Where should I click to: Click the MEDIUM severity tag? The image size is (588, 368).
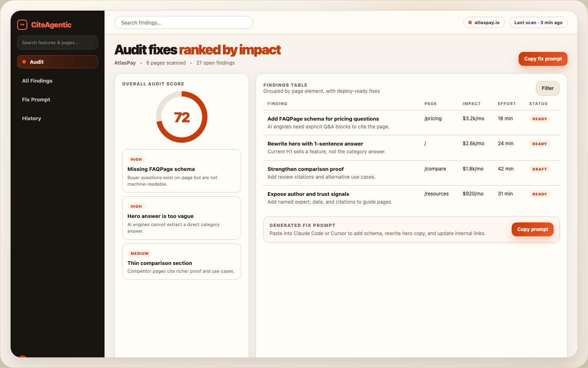(140, 254)
